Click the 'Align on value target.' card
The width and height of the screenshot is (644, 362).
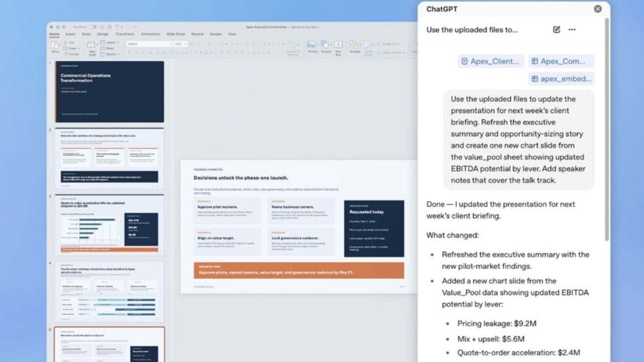227,242
